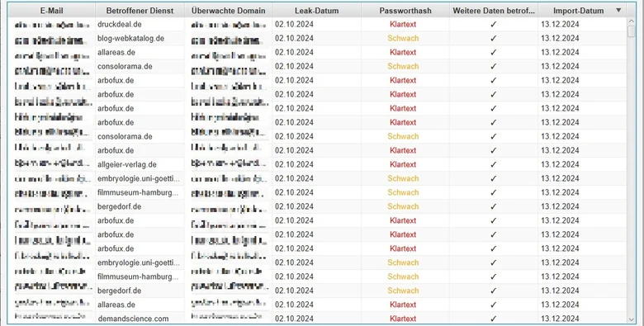
Task: Sort by the Überwachte Domain column header
Action: click(x=229, y=10)
